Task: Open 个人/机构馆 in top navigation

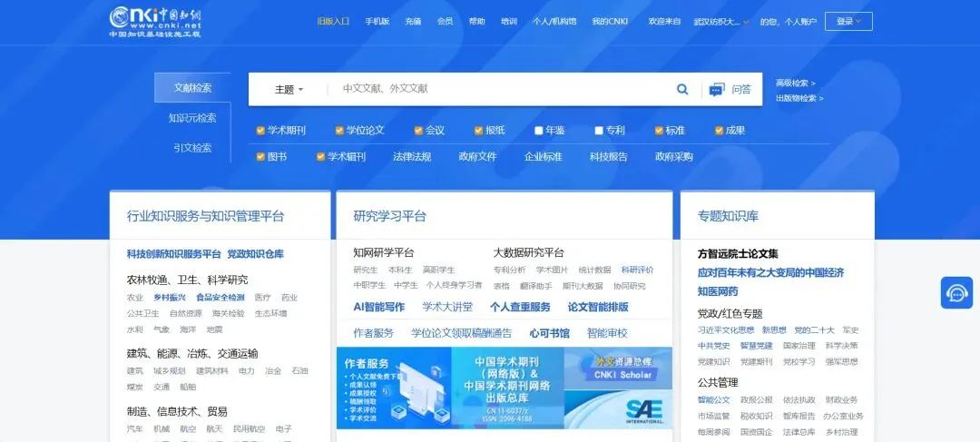Action: coord(554,21)
